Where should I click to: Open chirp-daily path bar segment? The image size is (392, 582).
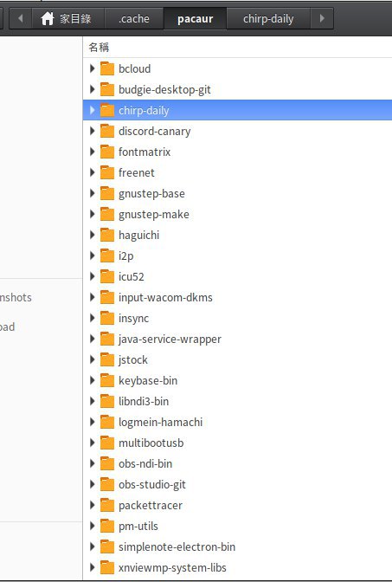(x=268, y=18)
